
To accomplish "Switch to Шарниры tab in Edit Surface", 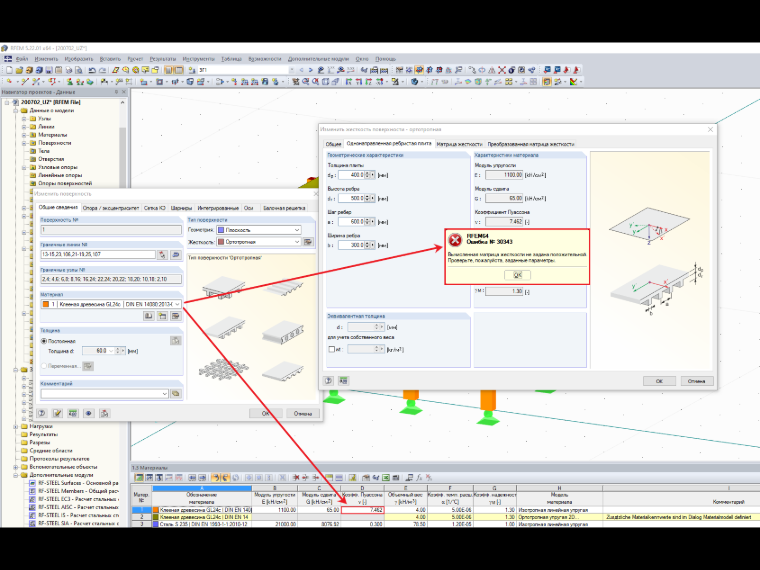I will tap(181, 208).
